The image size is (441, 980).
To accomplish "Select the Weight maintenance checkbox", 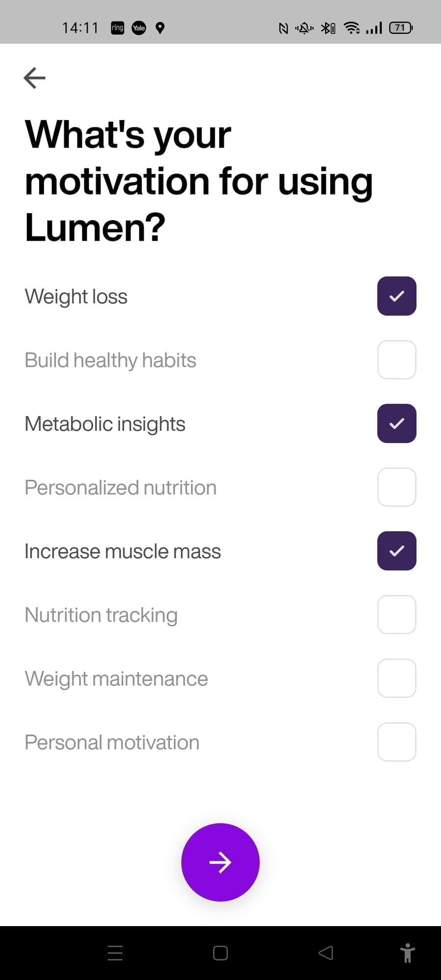I will (x=396, y=678).
